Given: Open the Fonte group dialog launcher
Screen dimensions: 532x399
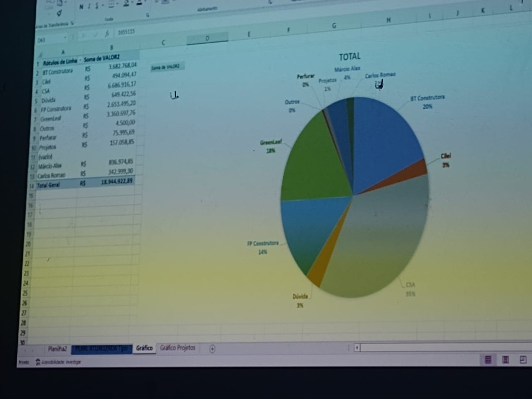Looking at the screenshot, I should (x=148, y=15).
